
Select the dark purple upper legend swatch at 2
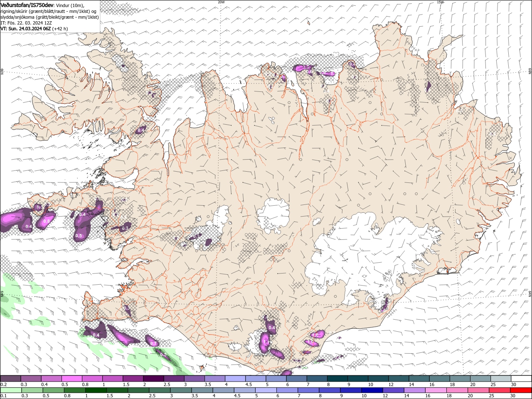pyautogui.click(x=153, y=379)
